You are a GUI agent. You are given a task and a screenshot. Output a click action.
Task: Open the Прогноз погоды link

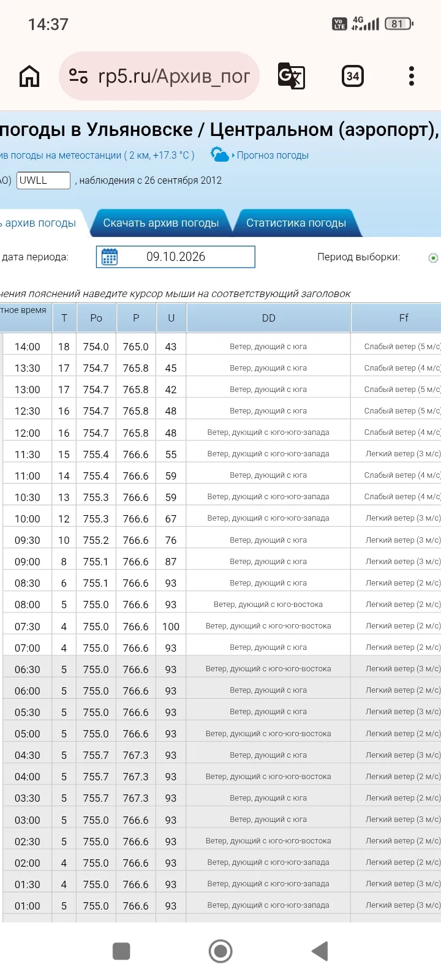[x=273, y=156]
